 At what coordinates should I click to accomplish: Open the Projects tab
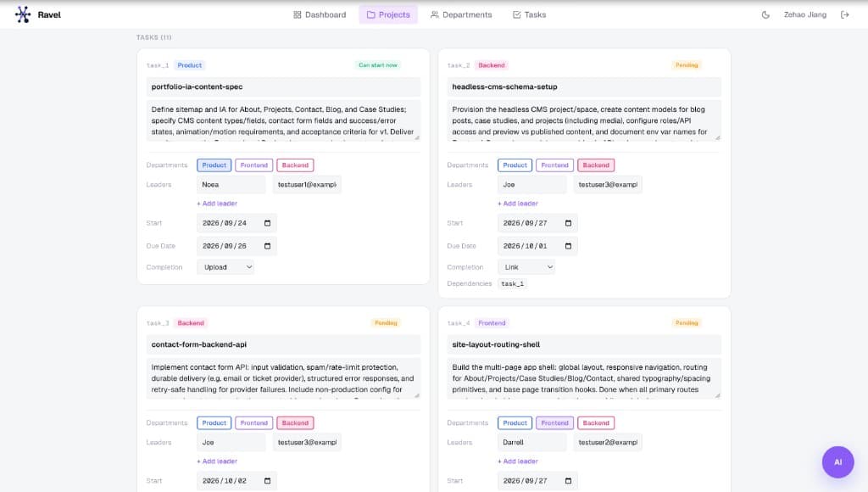tap(388, 15)
